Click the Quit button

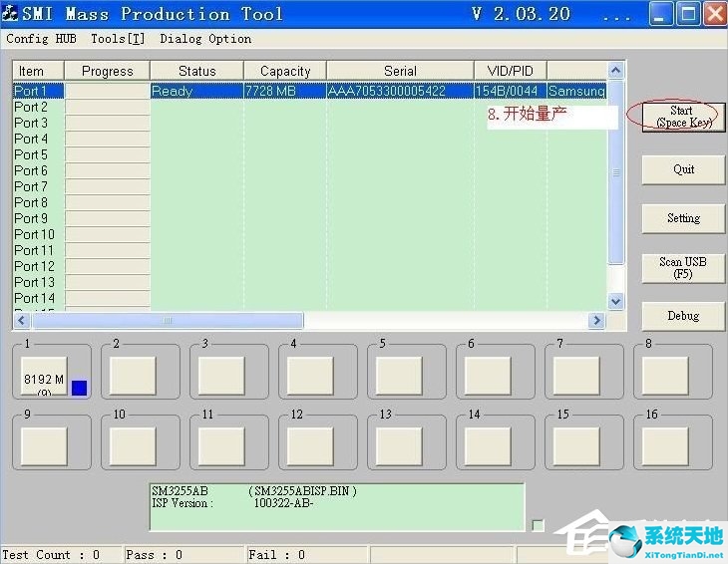[x=683, y=169]
